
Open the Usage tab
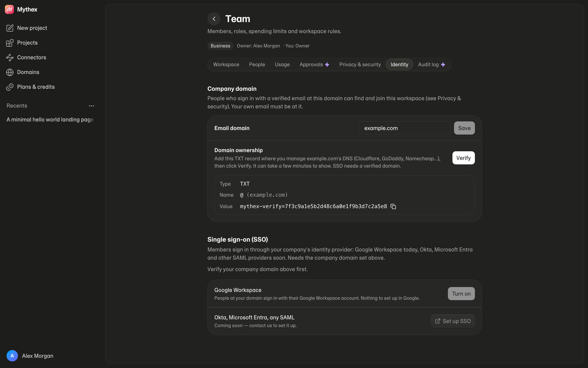(282, 64)
